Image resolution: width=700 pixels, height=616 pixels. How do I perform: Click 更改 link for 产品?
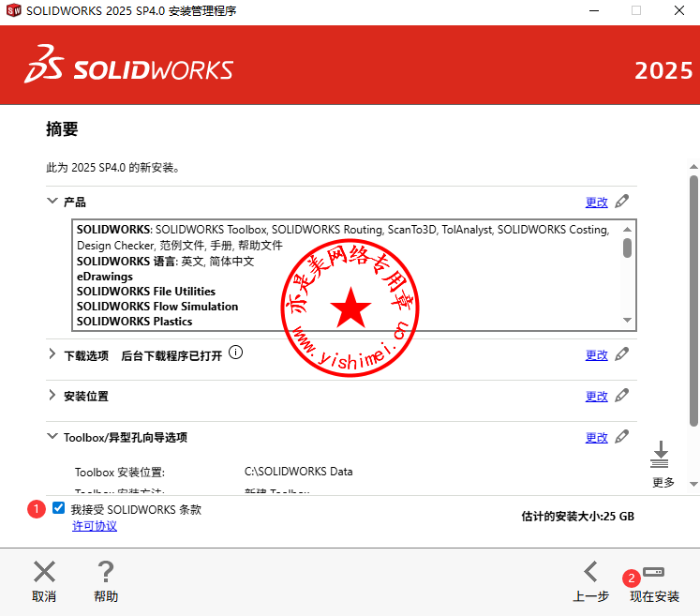pos(596,203)
